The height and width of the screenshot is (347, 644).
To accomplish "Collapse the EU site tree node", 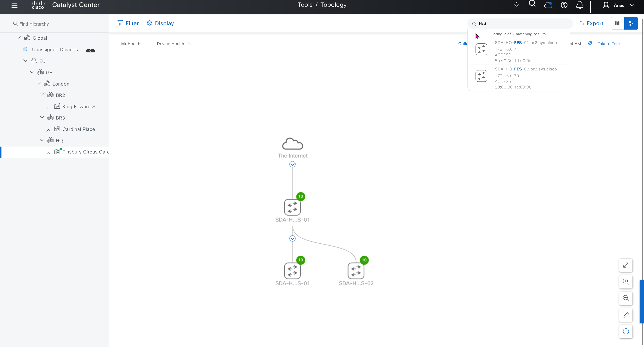I will (x=25, y=61).
